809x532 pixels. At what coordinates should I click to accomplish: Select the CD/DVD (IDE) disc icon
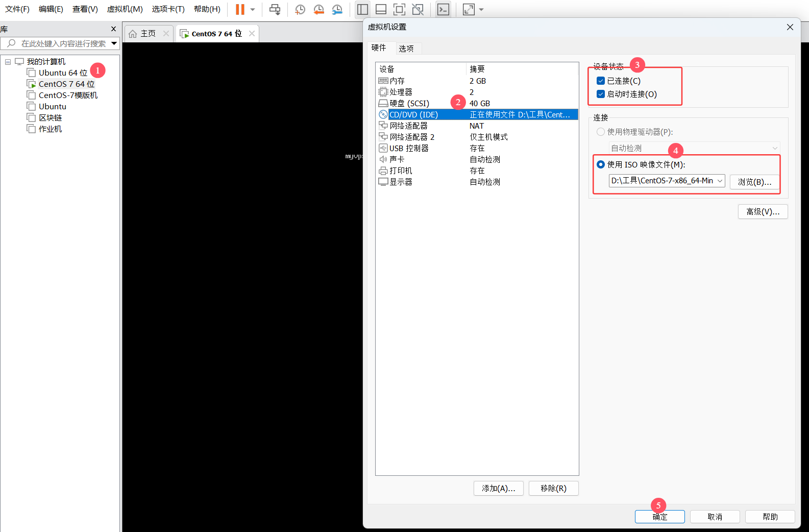[383, 114]
